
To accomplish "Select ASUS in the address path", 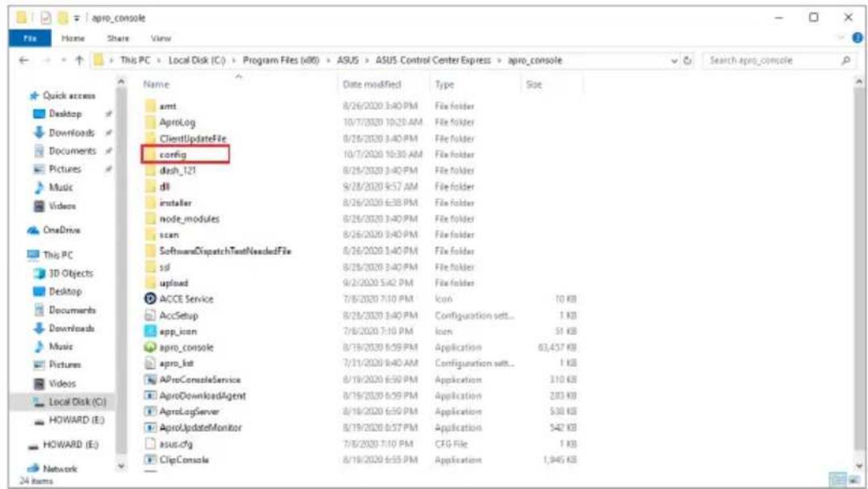I will [348, 61].
